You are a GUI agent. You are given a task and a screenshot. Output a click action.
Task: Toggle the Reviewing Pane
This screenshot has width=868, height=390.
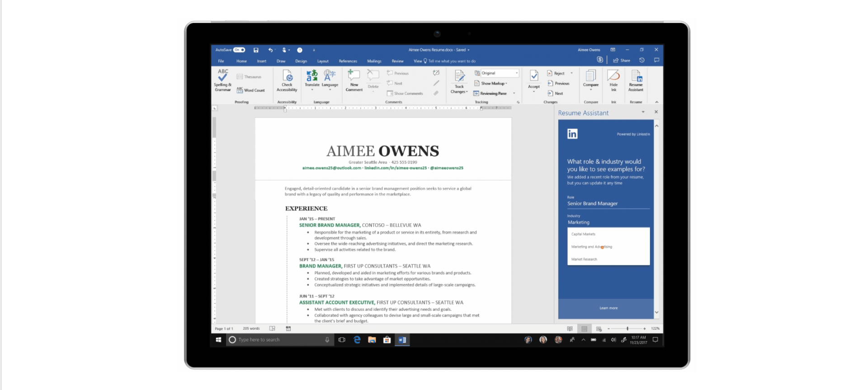pos(490,94)
